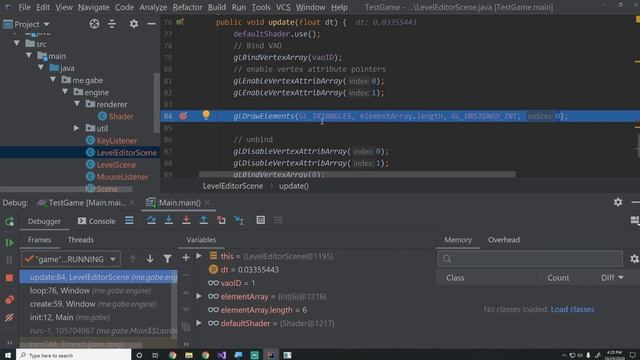This screenshot has width=640, height=360.
Task: Collapse the engine package
Action: 65,91
